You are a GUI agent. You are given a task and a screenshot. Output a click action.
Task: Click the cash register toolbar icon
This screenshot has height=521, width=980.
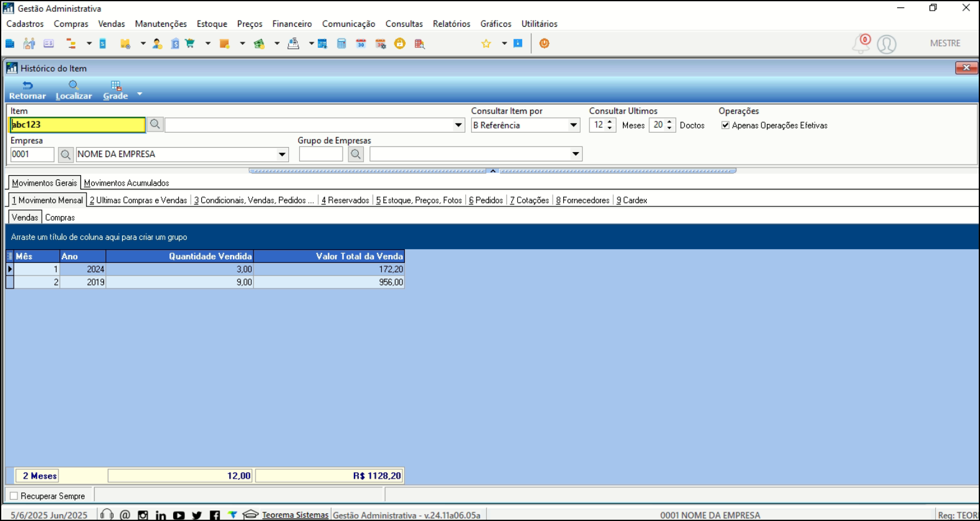[x=293, y=44]
